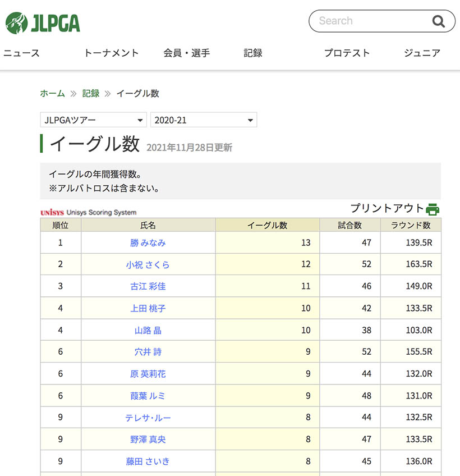Click the プリントアウト link

(387, 208)
